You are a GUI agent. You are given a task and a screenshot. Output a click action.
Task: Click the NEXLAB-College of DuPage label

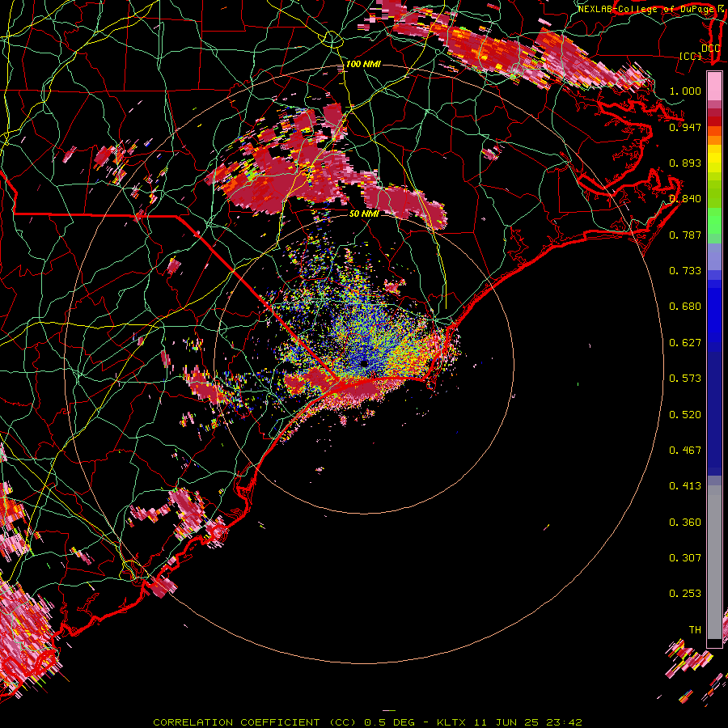click(645, 9)
